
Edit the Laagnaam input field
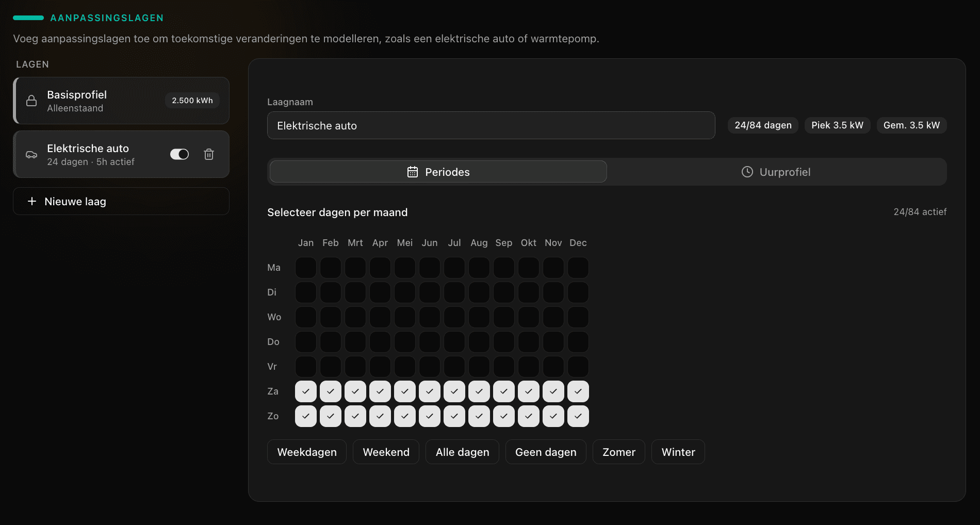(x=491, y=125)
